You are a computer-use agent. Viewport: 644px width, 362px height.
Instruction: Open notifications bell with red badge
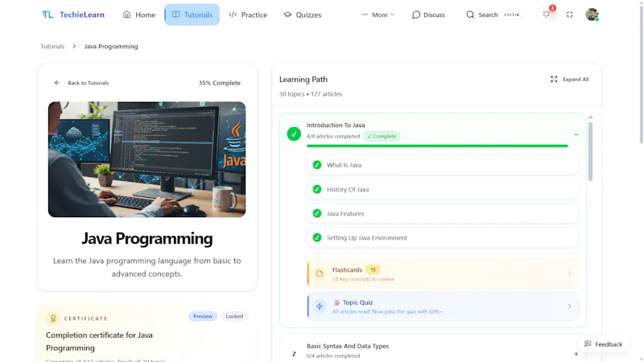pyautogui.click(x=547, y=14)
